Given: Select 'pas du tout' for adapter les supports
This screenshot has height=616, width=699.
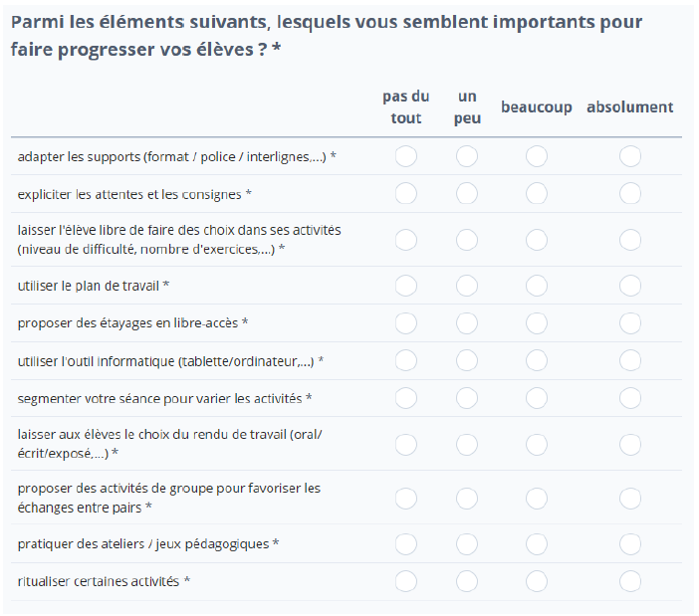Looking at the screenshot, I should 406,156.
